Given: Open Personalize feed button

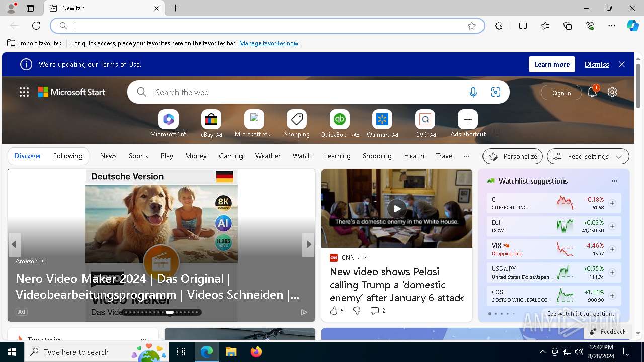Looking at the screenshot, I should (513, 156).
